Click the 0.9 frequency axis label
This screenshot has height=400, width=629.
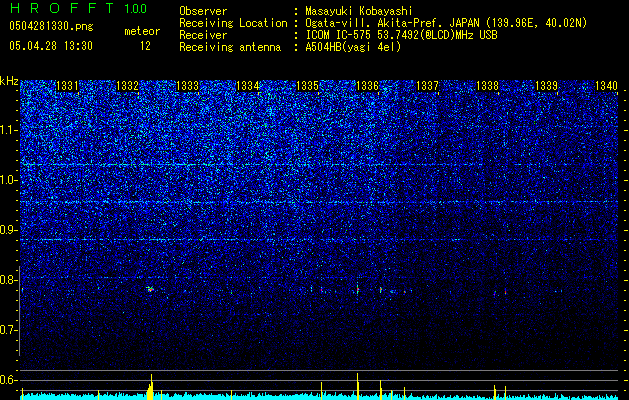(9, 230)
